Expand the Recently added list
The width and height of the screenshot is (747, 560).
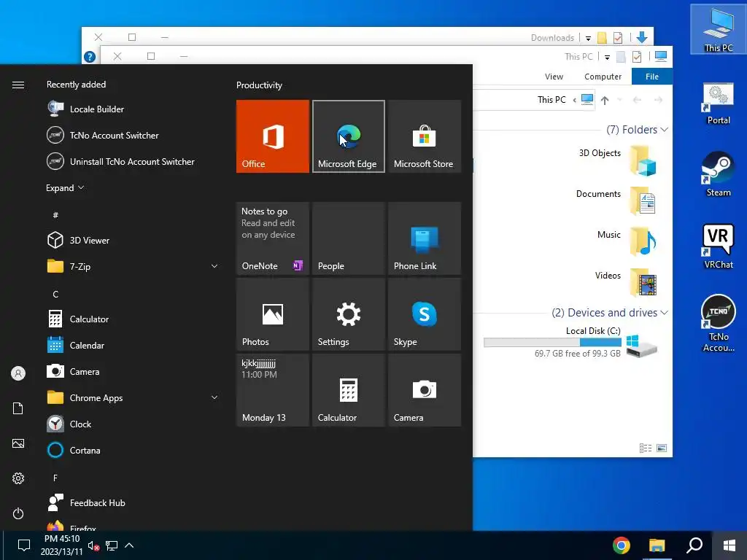point(65,187)
